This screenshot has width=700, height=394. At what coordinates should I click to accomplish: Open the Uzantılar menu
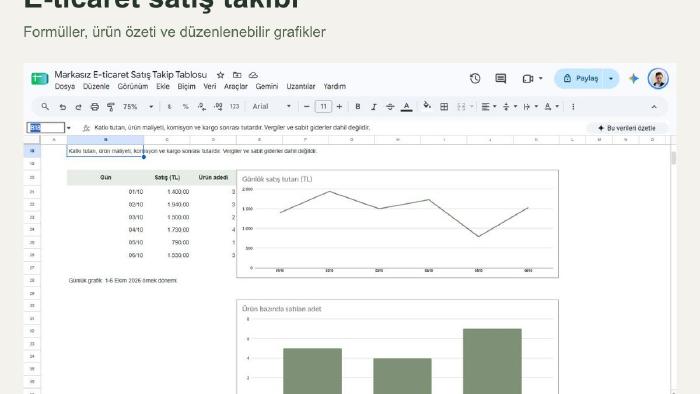point(300,87)
